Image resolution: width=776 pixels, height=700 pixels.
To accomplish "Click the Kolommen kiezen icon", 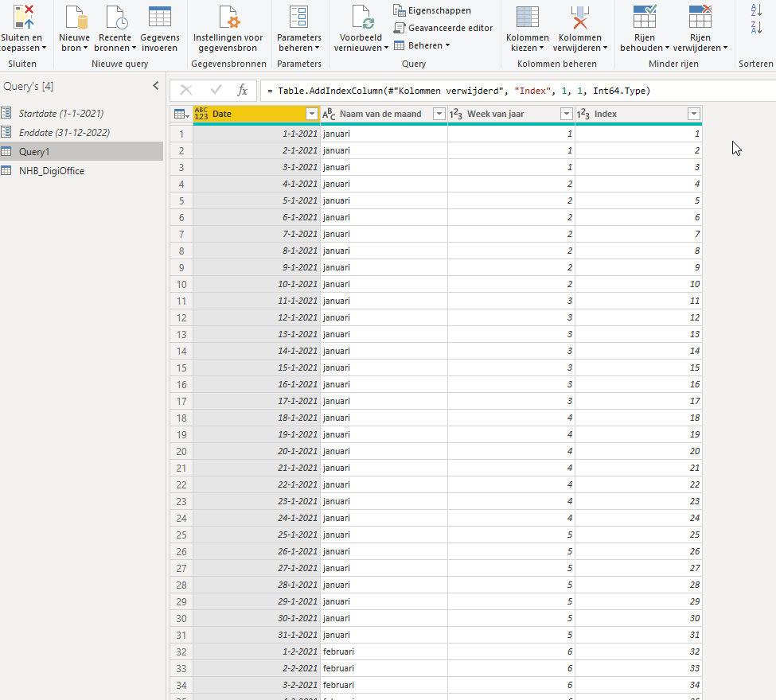I will click(x=528, y=17).
